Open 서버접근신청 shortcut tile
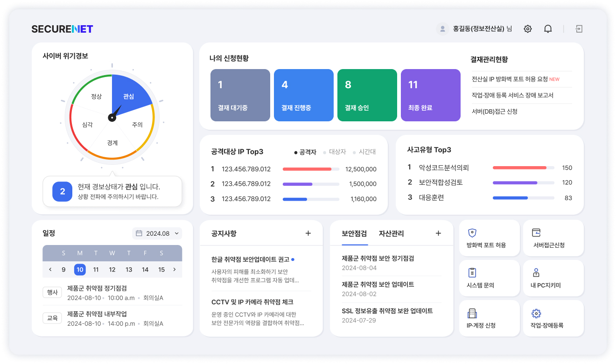Viewport: 616px width, 364px height. point(553,238)
